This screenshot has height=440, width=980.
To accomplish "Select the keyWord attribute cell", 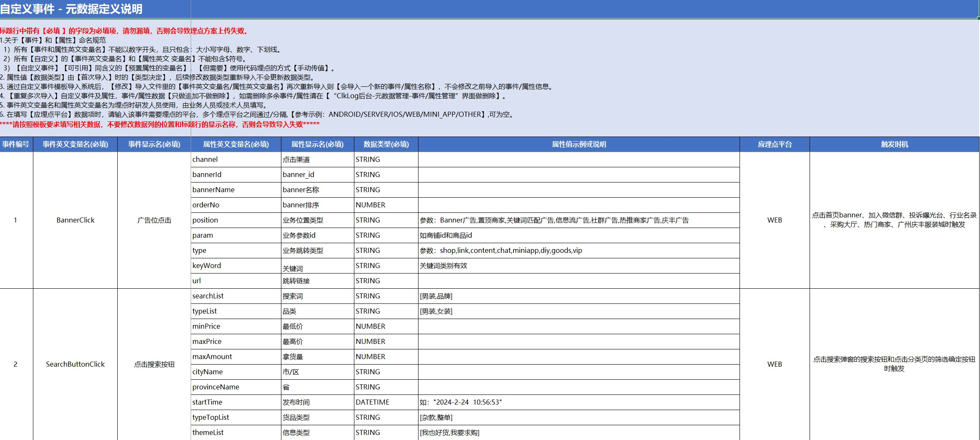I will coord(236,266).
